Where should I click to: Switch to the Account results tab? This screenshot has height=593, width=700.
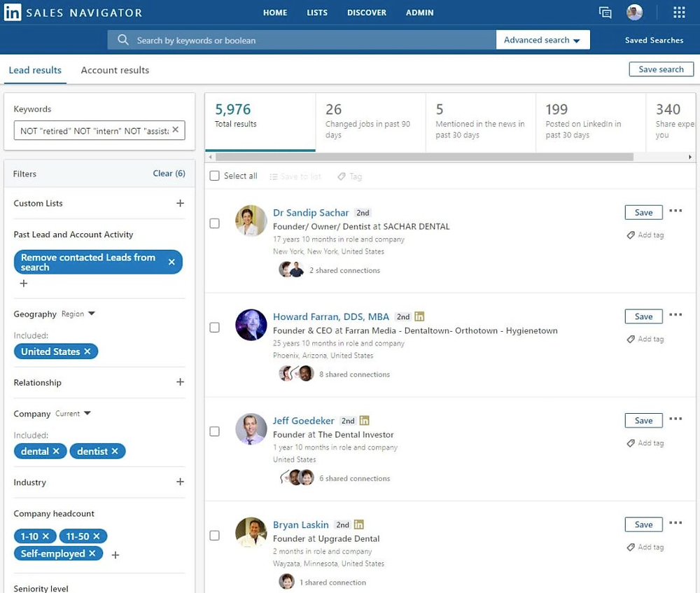(x=115, y=70)
